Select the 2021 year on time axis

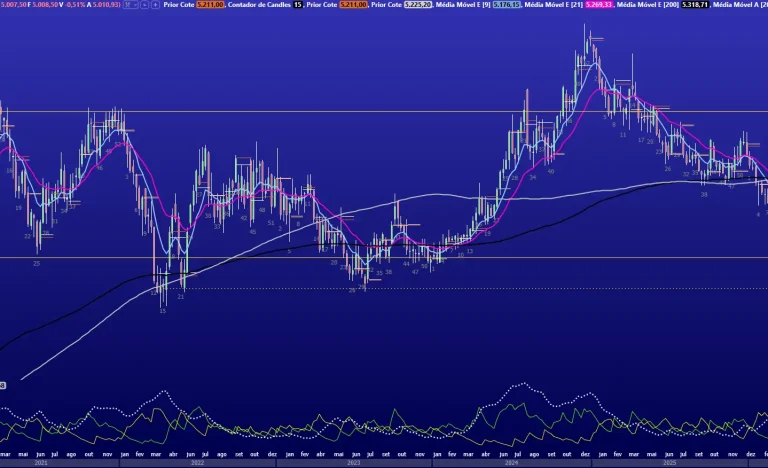click(40, 463)
